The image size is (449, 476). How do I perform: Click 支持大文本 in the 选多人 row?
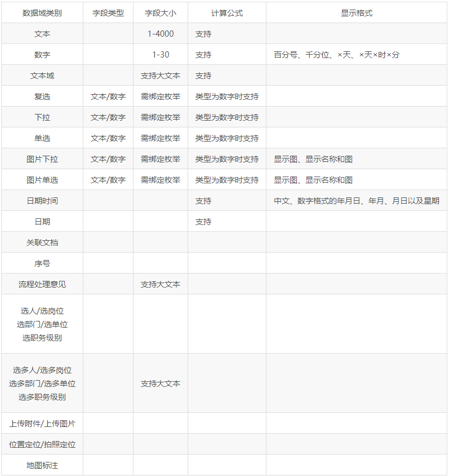[x=161, y=384]
